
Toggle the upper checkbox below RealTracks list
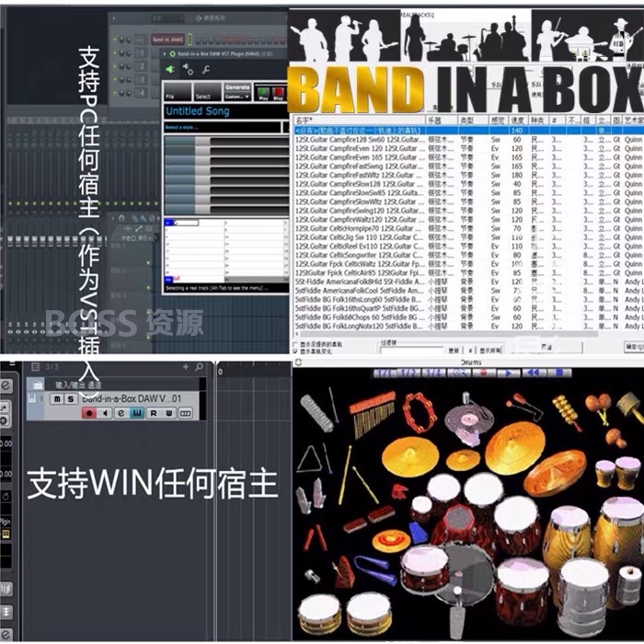[295, 344]
